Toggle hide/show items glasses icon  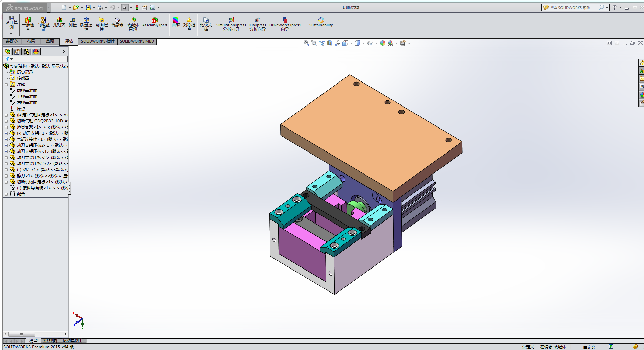tap(370, 43)
